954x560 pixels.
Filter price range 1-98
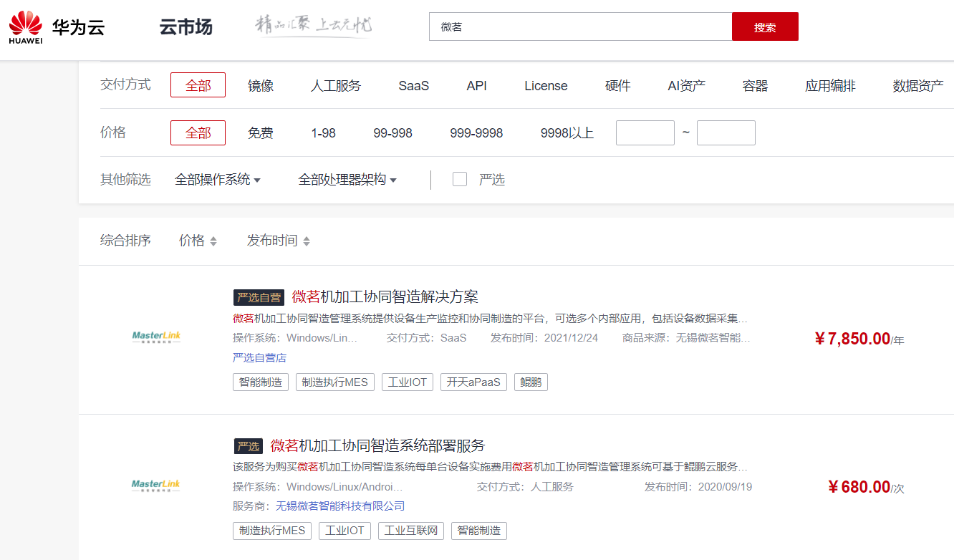click(x=323, y=133)
